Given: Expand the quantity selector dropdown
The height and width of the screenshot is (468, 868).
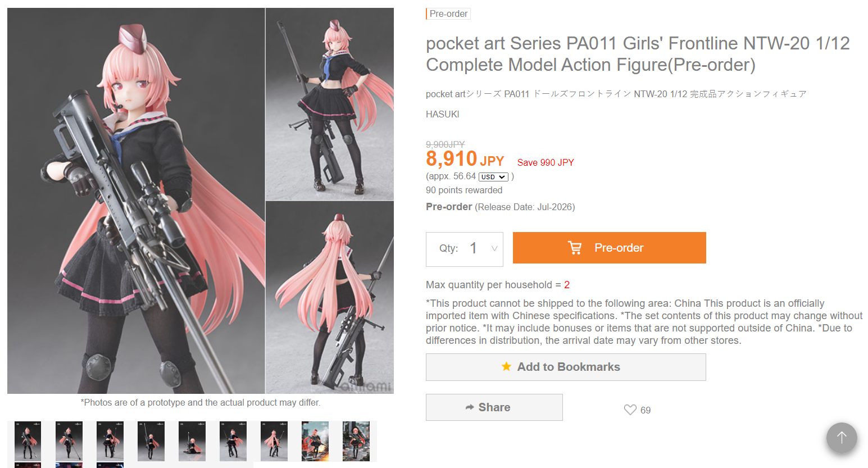Looking at the screenshot, I should pyautogui.click(x=494, y=248).
